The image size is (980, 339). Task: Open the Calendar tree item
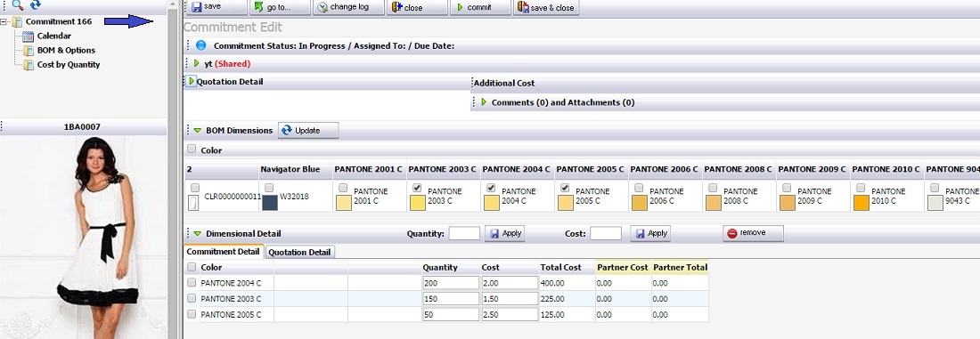(x=53, y=36)
